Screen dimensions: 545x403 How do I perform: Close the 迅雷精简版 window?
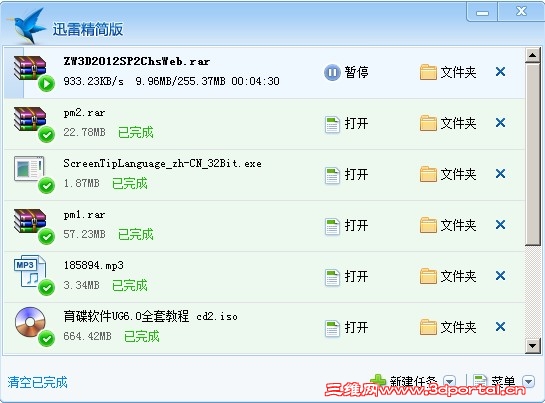point(521,11)
